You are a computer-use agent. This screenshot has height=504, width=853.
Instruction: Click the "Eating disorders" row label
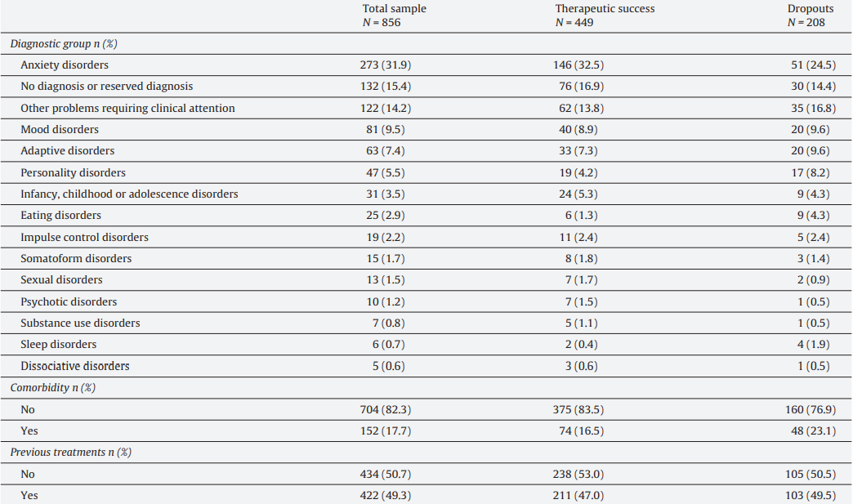tap(61, 215)
